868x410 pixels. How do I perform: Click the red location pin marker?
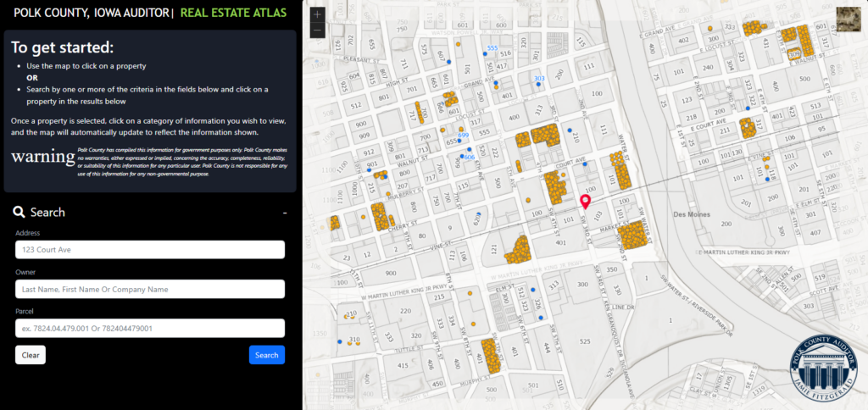click(584, 202)
